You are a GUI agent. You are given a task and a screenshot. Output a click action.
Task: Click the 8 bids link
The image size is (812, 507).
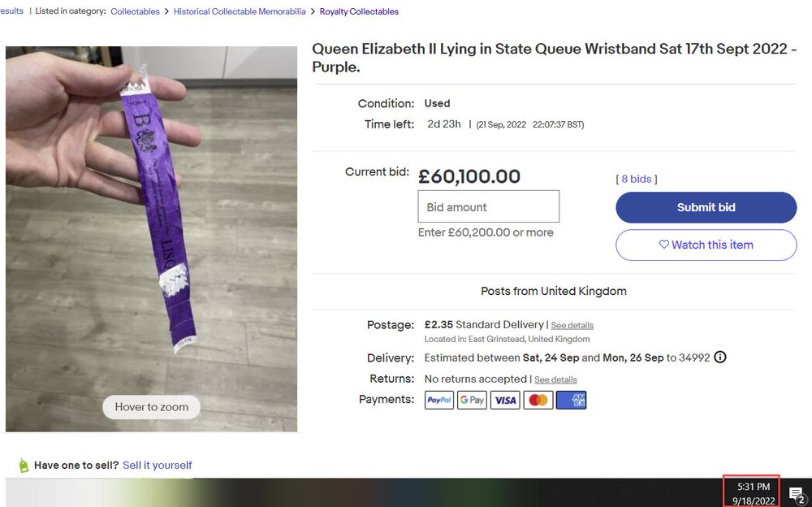point(637,179)
